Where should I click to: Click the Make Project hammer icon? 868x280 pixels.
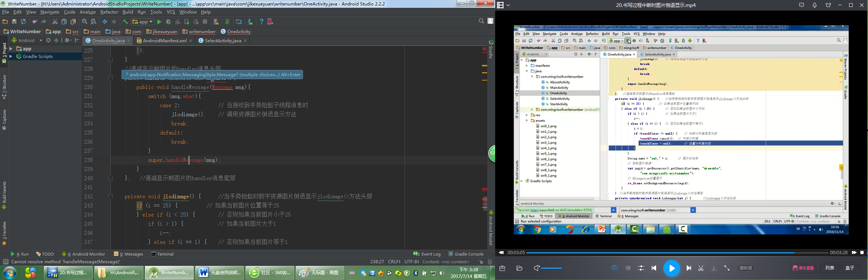[x=125, y=22]
